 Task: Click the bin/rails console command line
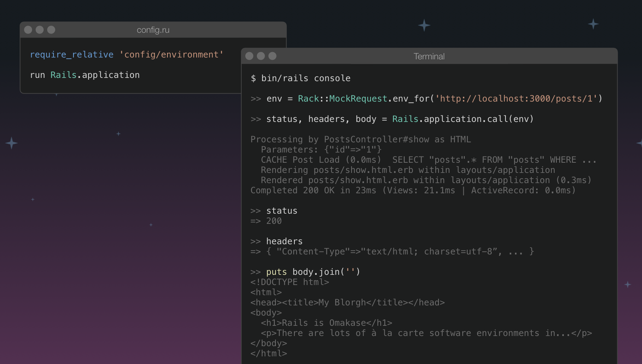pos(301,78)
